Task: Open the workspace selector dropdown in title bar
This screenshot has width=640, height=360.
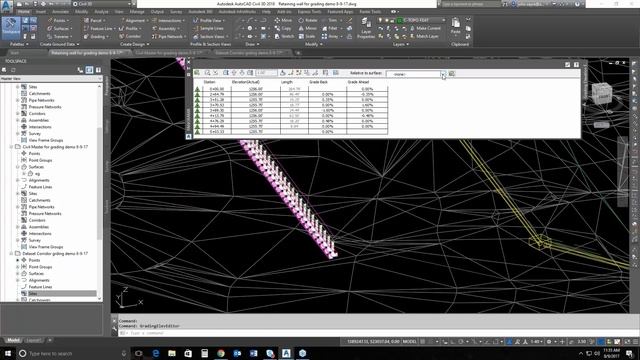Action: pos(130,4)
